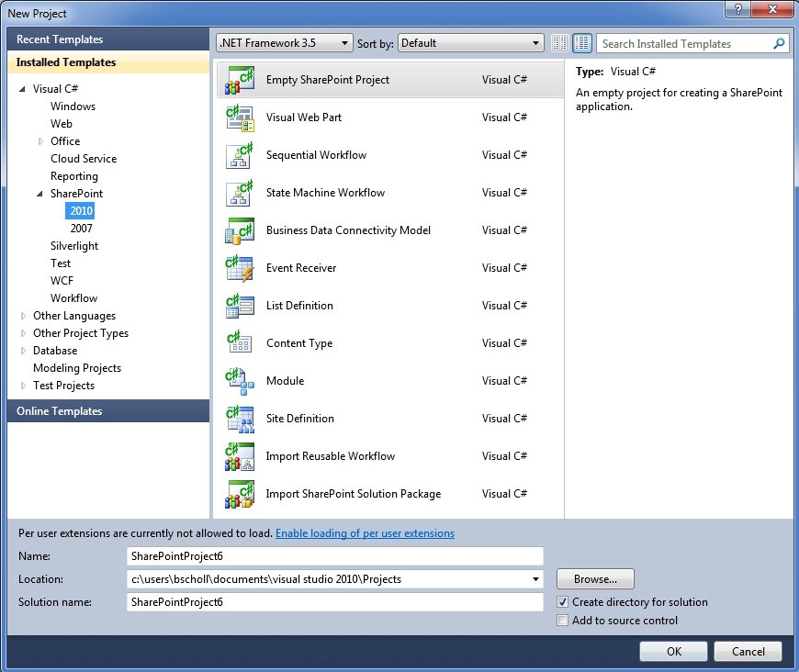Enable Add to source control checkbox
Image resolution: width=799 pixels, height=672 pixels.
coord(562,621)
